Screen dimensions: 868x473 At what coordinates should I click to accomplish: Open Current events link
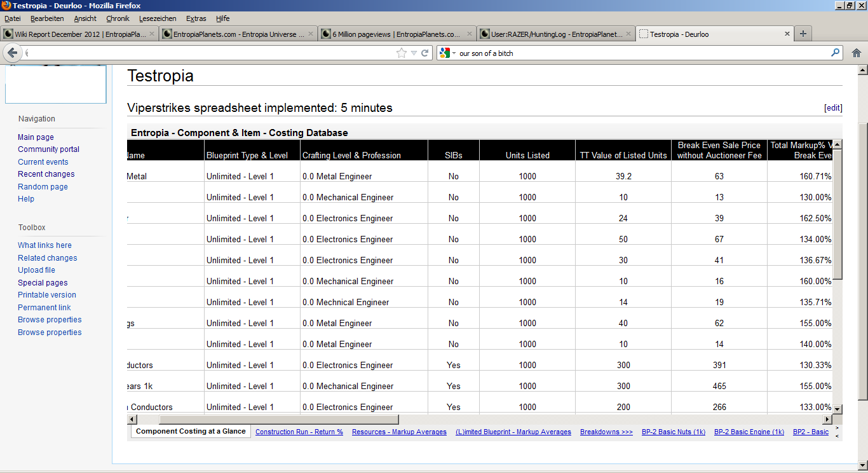tap(43, 162)
